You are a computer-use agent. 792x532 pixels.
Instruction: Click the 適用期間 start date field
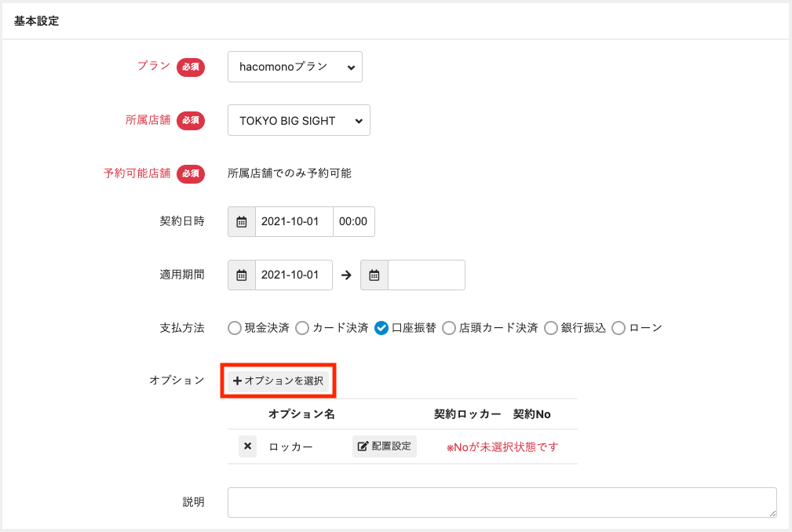(x=294, y=275)
